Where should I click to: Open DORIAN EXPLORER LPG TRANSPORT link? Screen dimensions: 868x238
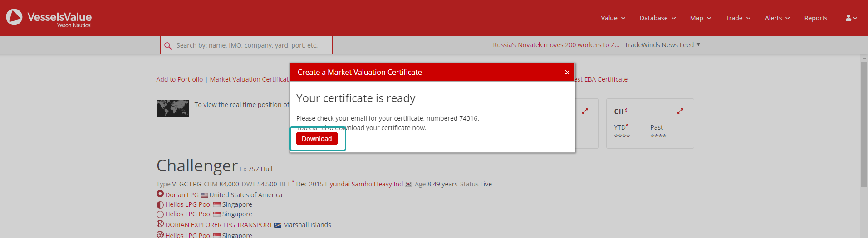click(x=219, y=225)
